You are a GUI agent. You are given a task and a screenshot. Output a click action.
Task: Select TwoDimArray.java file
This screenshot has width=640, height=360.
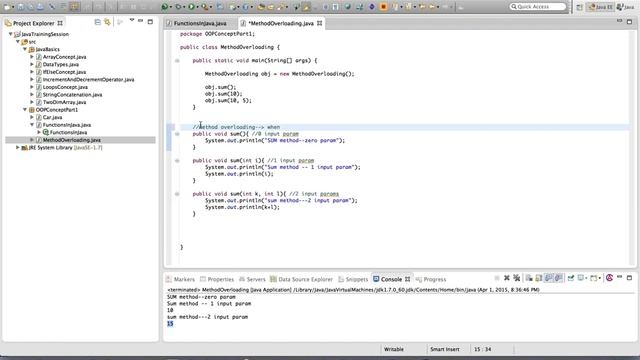click(64, 102)
